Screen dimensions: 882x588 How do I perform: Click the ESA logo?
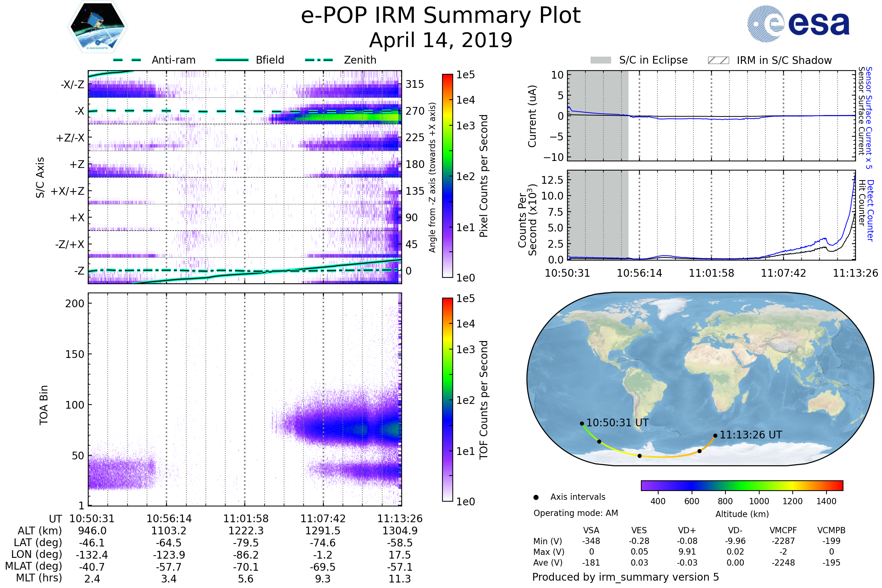[798, 24]
